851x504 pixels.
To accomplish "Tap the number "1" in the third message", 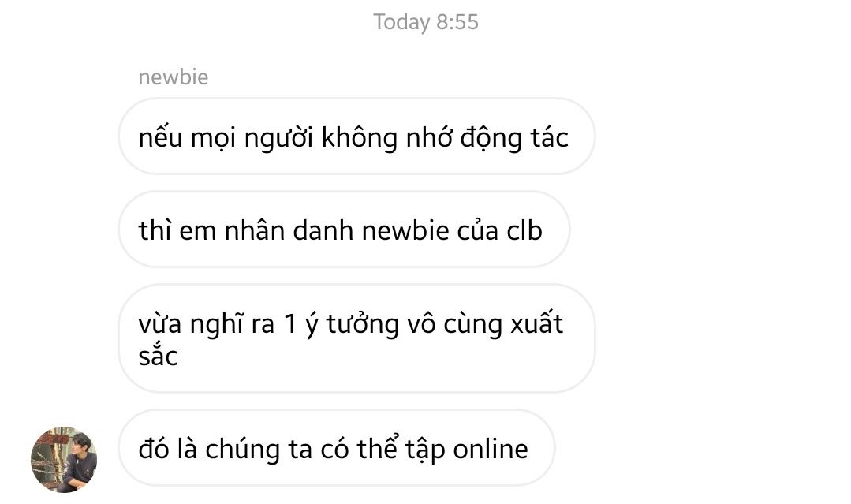I will pos(290,324).
